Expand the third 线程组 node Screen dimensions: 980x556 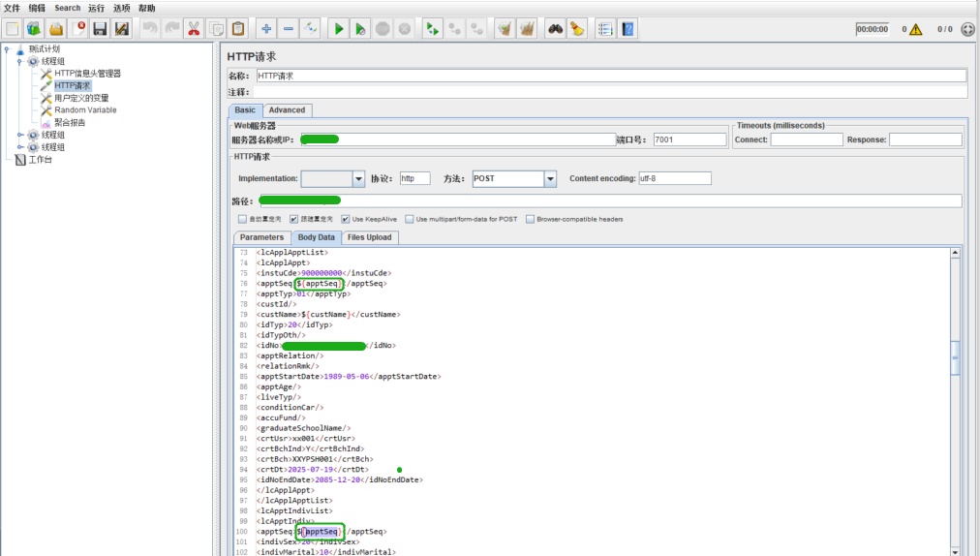tap(19, 147)
